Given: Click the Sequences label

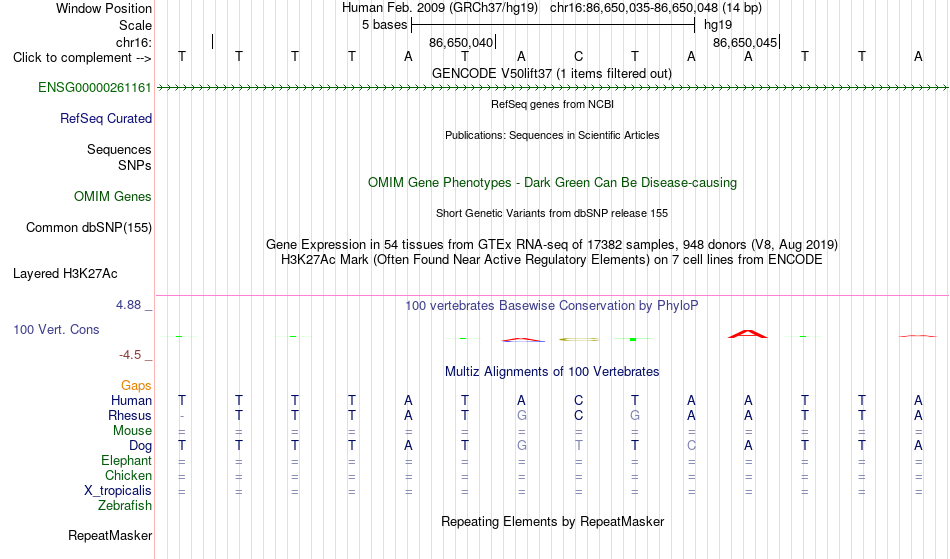Looking at the screenshot, I should [119, 150].
